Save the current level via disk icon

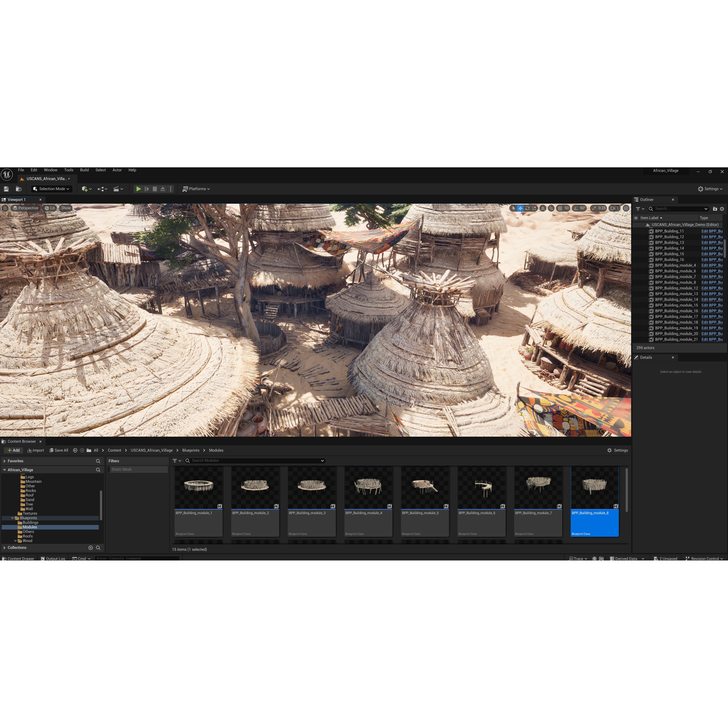pyautogui.click(x=6, y=189)
